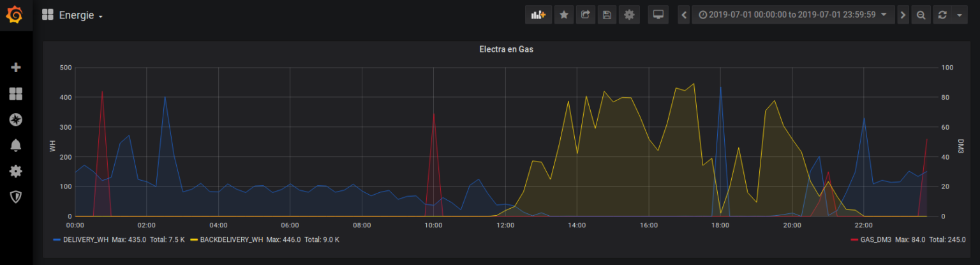Open dashboard settings gear in toolbar
This screenshot has width=980, height=265.
(629, 15)
